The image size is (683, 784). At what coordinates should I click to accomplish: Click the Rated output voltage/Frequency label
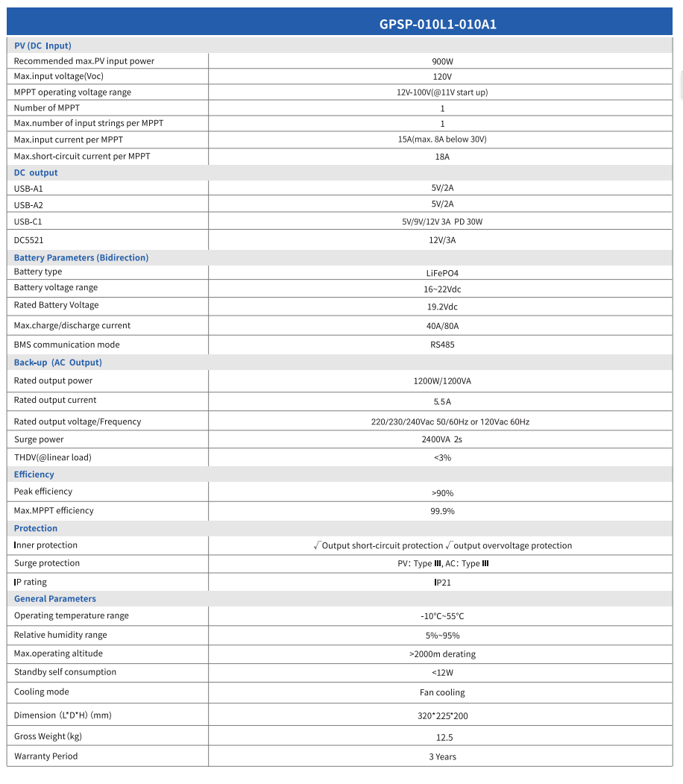(78, 421)
